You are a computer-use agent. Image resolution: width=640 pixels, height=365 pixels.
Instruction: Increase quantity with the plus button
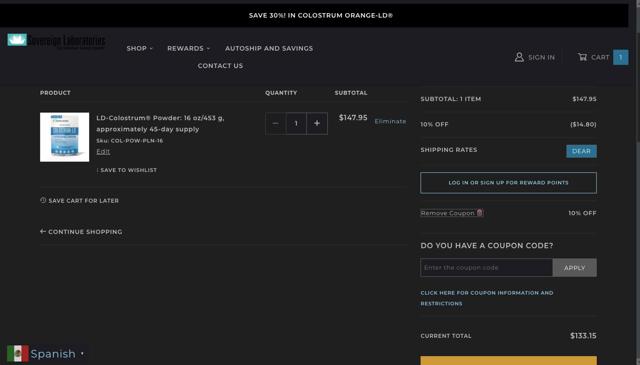pyautogui.click(x=317, y=123)
